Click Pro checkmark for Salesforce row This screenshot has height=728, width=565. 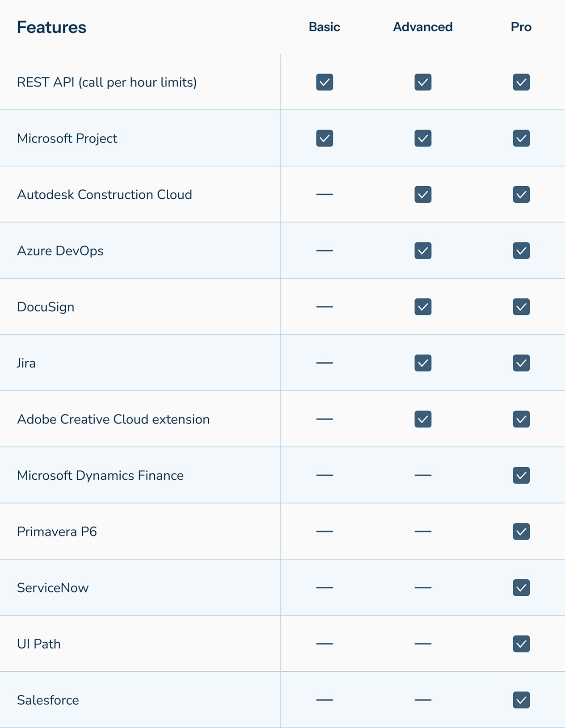click(x=521, y=700)
